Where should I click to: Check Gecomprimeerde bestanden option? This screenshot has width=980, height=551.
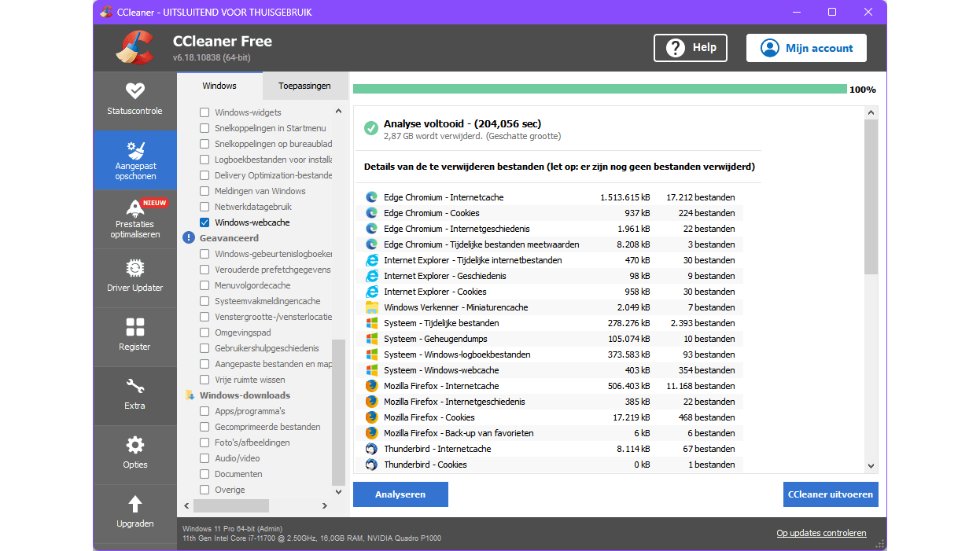[x=204, y=427]
